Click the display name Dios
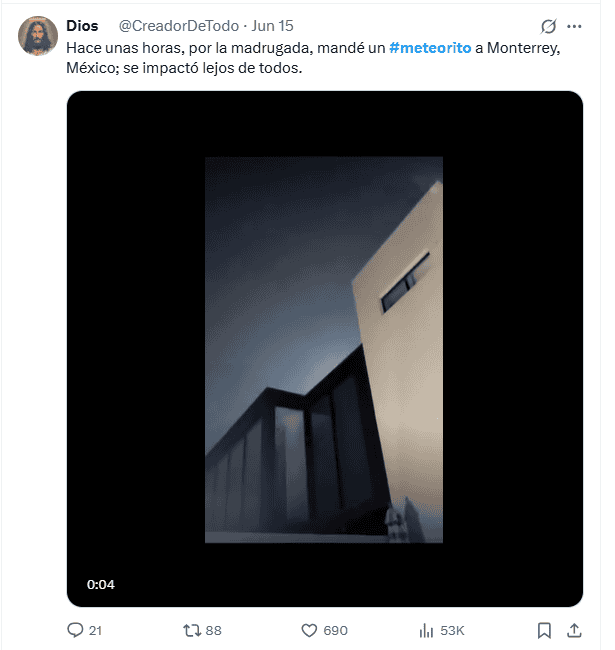Image resolution: width=615 pixels, height=650 pixels. 82,26
